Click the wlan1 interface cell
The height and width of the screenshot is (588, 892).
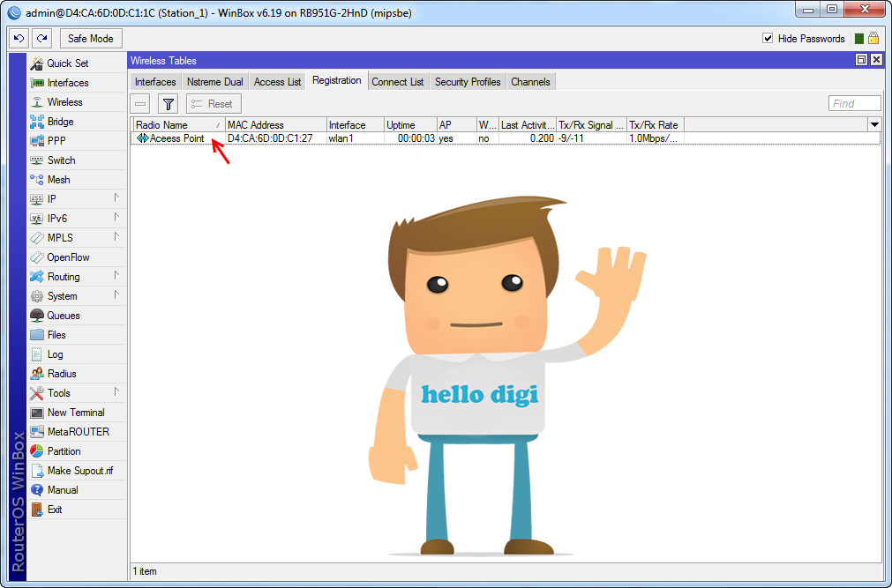[341, 138]
